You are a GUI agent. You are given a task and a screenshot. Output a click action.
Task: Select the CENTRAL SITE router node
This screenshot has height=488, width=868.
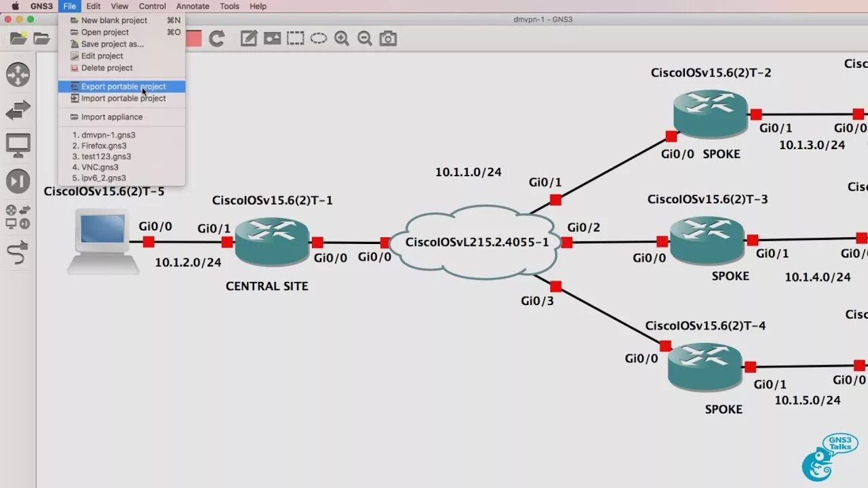272,242
